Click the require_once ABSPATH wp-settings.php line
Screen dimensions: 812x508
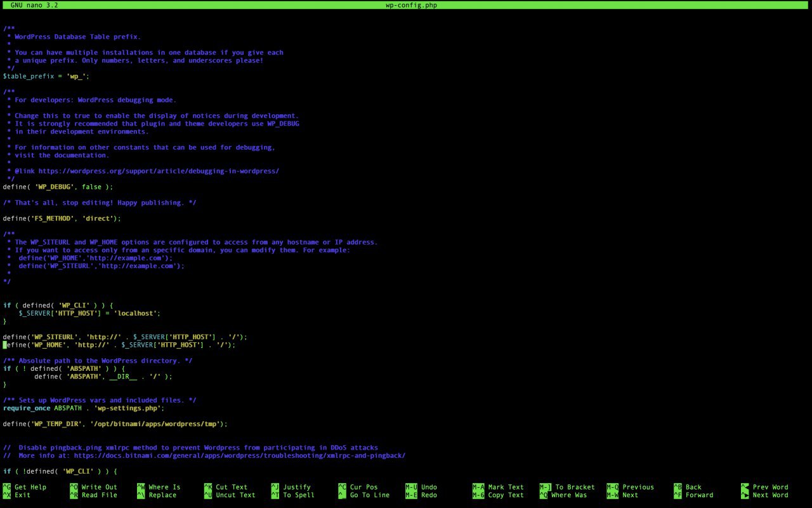(x=84, y=408)
